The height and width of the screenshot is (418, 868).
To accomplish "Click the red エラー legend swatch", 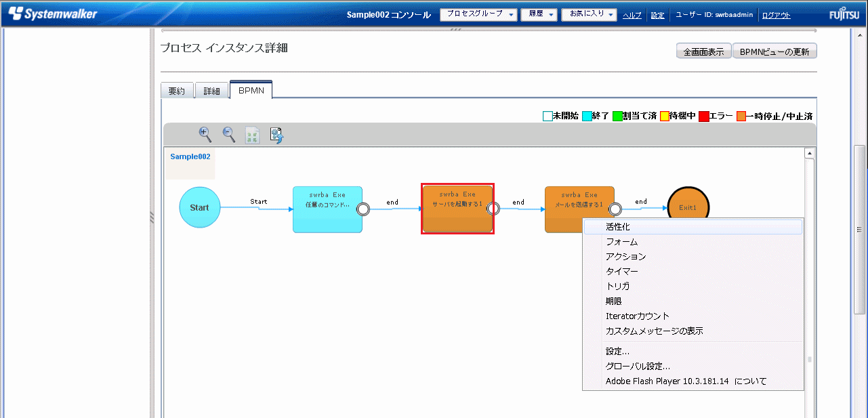I will [x=703, y=116].
